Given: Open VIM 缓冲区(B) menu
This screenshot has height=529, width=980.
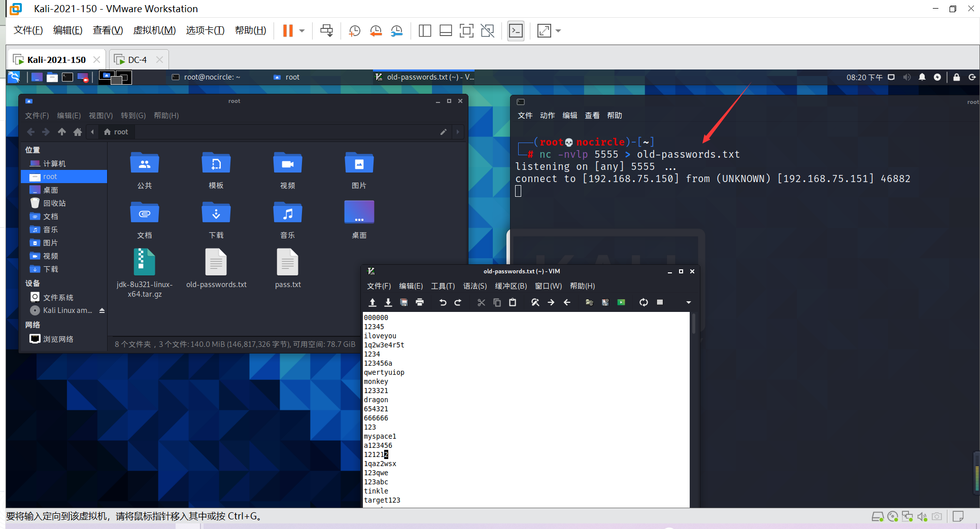Looking at the screenshot, I should click(511, 286).
